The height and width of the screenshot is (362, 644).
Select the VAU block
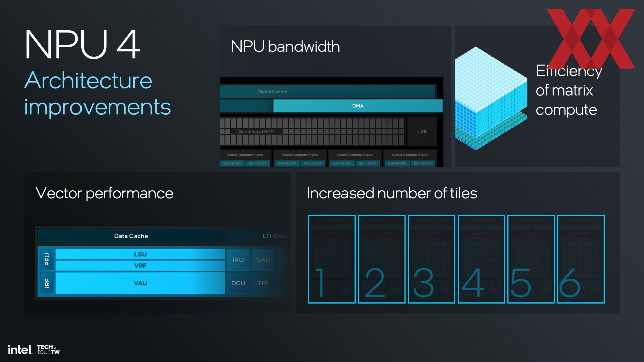click(140, 283)
